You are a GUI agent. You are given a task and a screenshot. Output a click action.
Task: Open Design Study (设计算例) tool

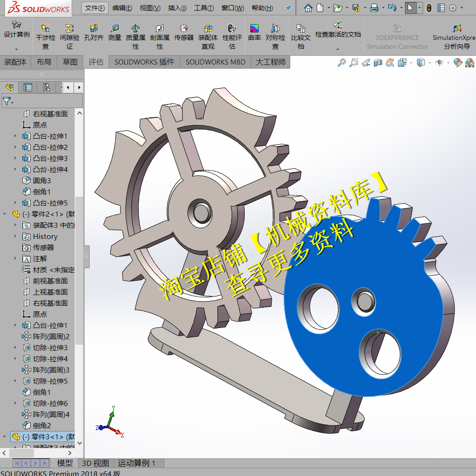pos(16,30)
